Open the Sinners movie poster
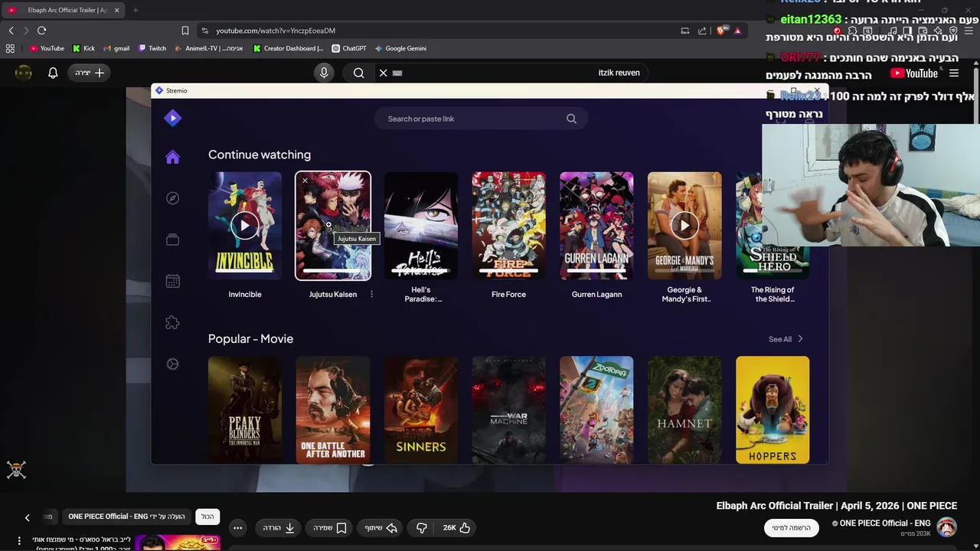The width and height of the screenshot is (980, 551). [420, 409]
